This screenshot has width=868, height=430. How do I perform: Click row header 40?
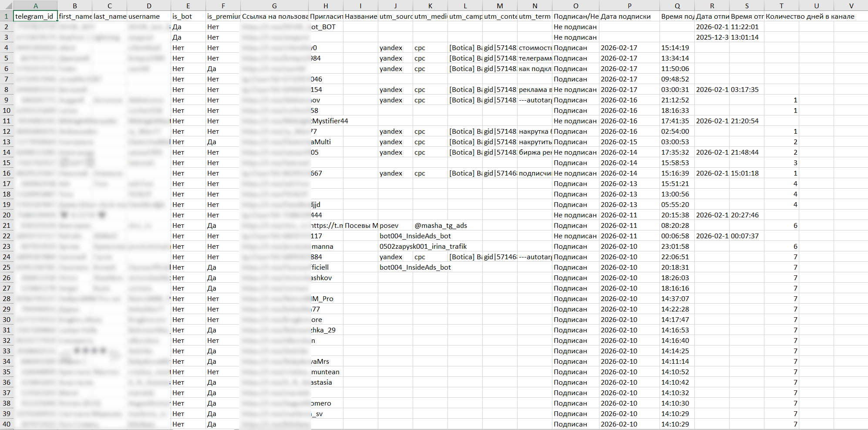click(x=7, y=424)
